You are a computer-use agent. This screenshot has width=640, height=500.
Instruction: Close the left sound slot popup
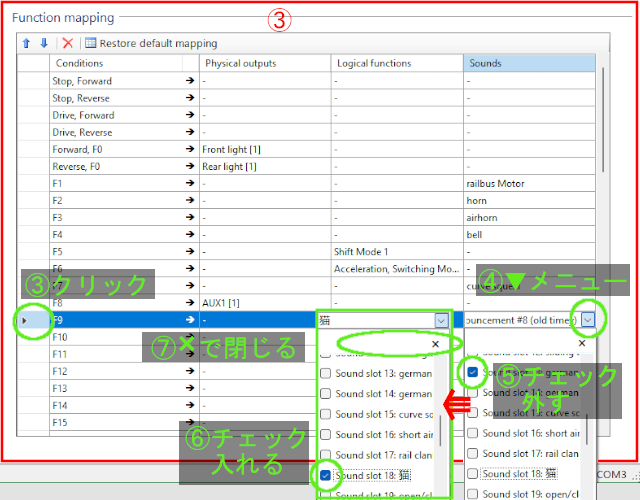[435, 343]
